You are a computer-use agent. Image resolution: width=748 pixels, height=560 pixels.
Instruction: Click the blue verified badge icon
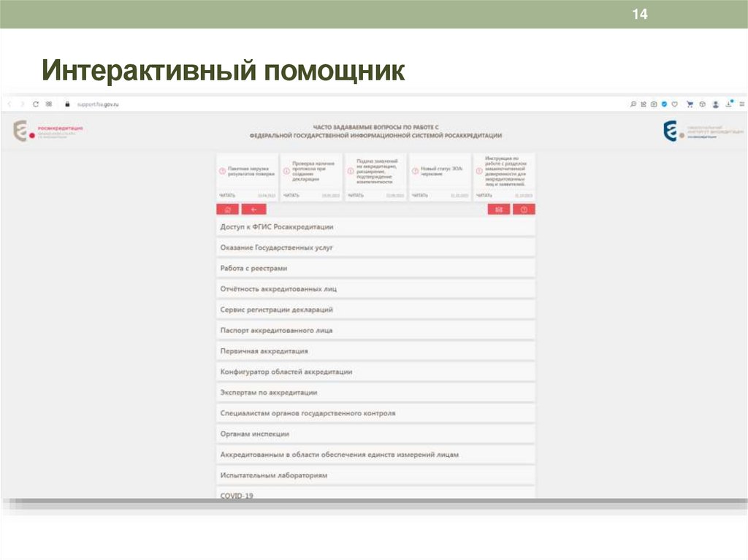664,104
